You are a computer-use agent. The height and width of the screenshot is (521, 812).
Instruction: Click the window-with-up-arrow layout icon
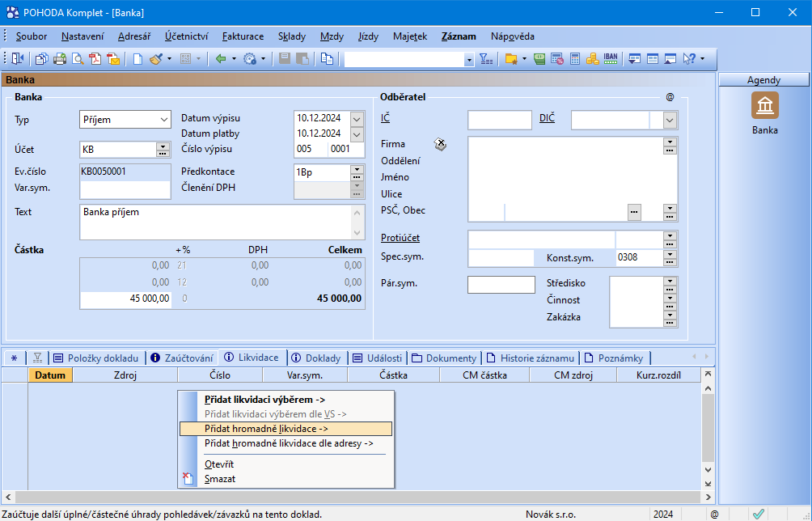pyautogui.click(x=670, y=59)
